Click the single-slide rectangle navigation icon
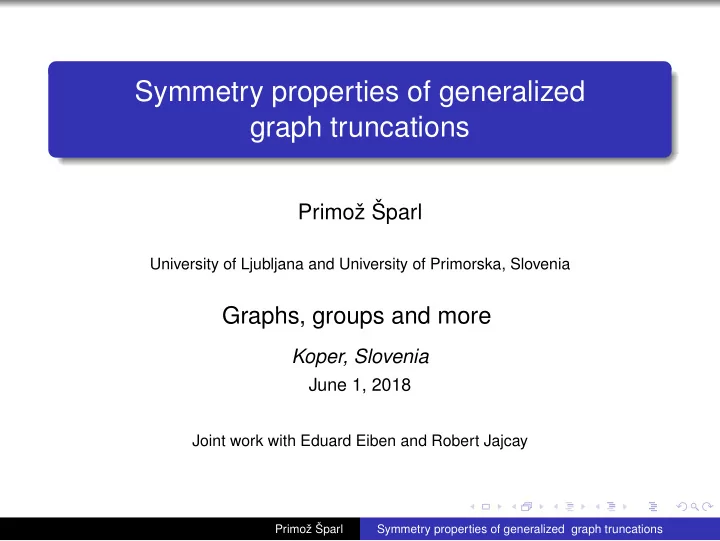 (486, 507)
